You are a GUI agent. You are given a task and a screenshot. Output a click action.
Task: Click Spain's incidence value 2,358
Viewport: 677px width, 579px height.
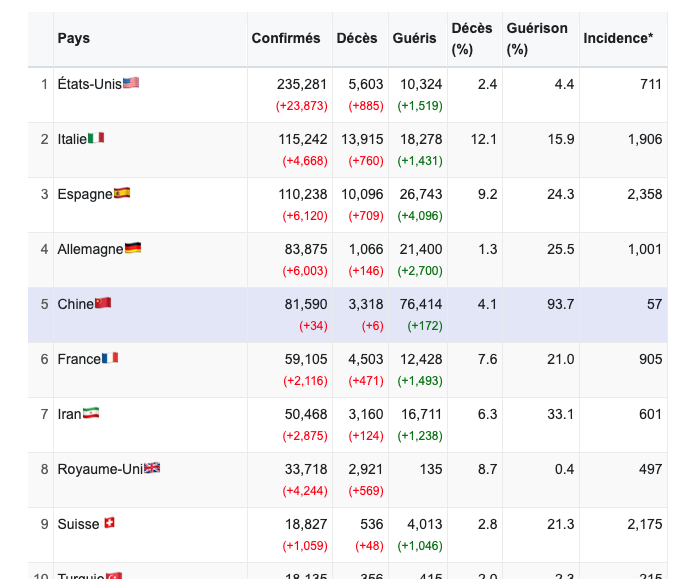click(x=645, y=194)
